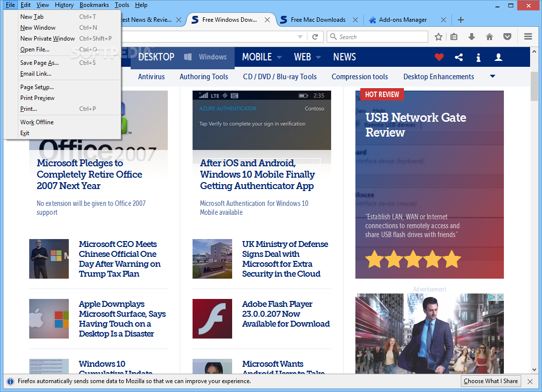Click the red heart favorites icon

439,57
